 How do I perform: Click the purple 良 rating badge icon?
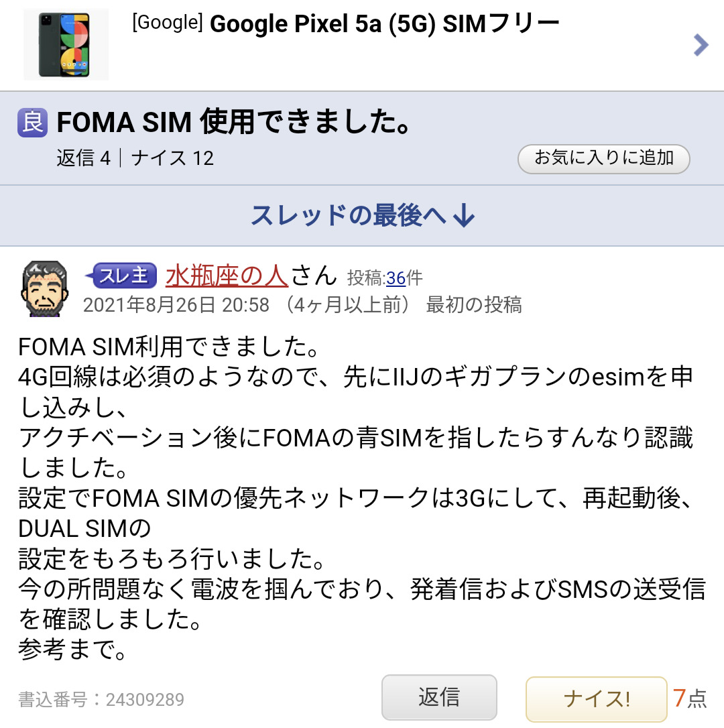(x=32, y=123)
